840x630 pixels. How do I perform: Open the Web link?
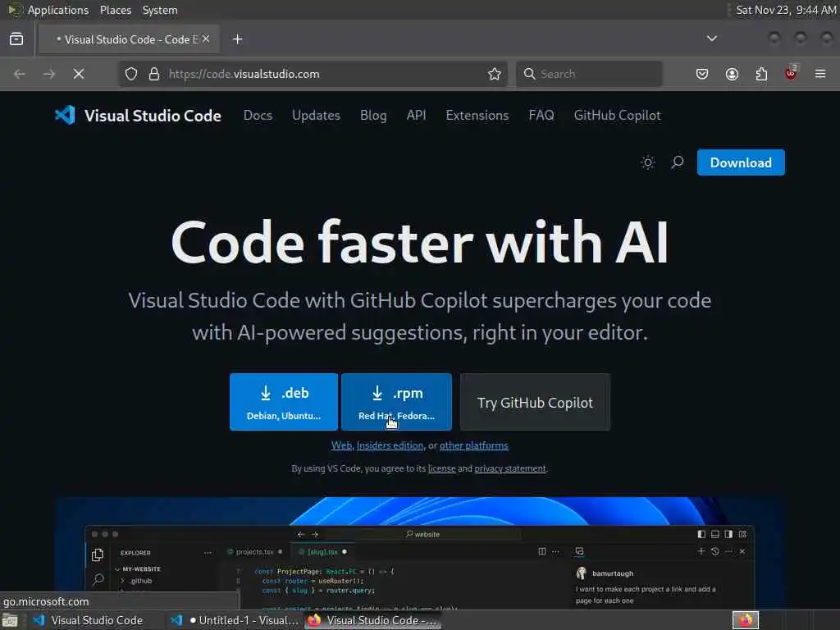coord(341,445)
